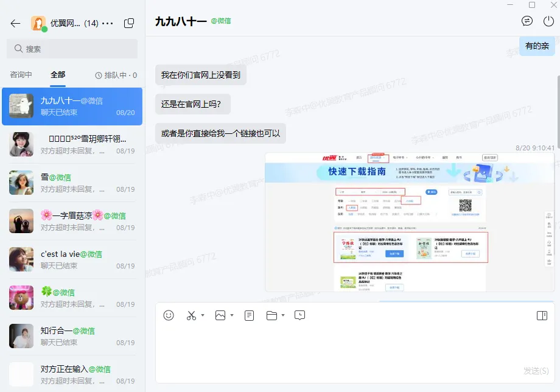Click the end chat power icon
This screenshot has height=392, width=560.
coord(548,21)
